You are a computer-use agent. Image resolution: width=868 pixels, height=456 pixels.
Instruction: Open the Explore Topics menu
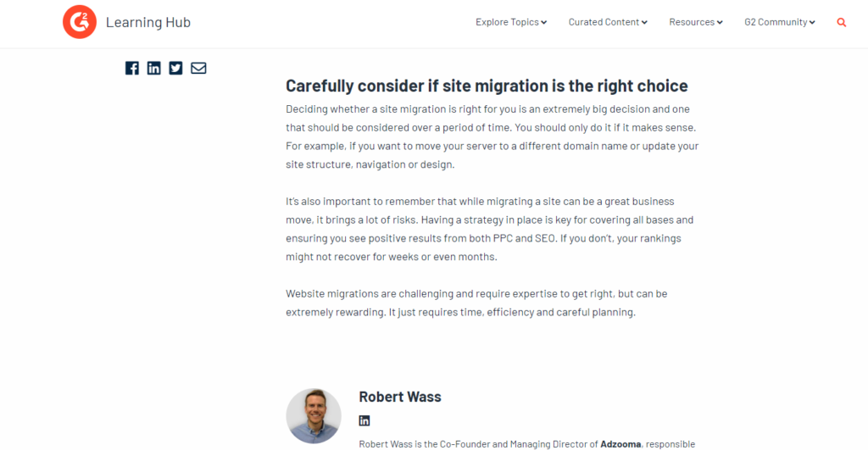[x=507, y=22]
